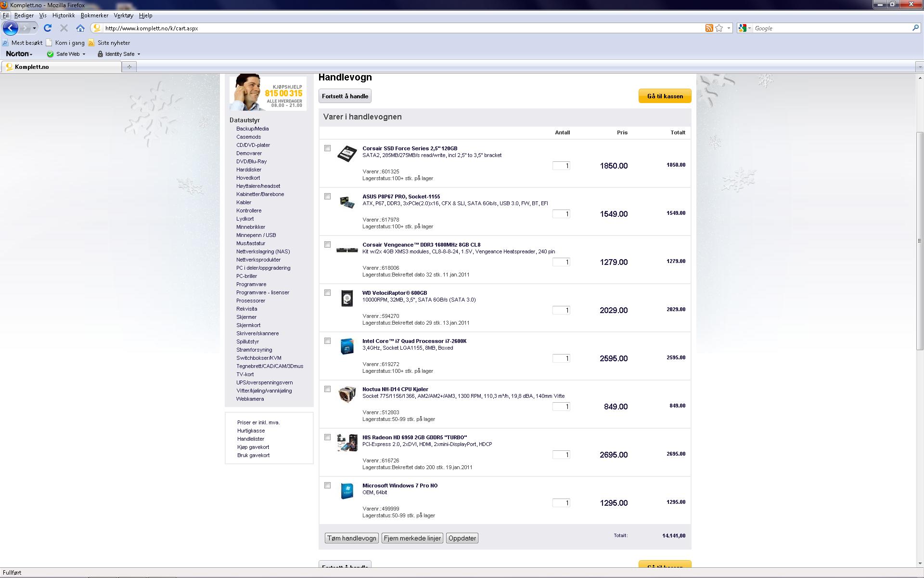Open the Skjermkort category link
The width and height of the screenshot is (924, 578).
(x=248, y=325)
